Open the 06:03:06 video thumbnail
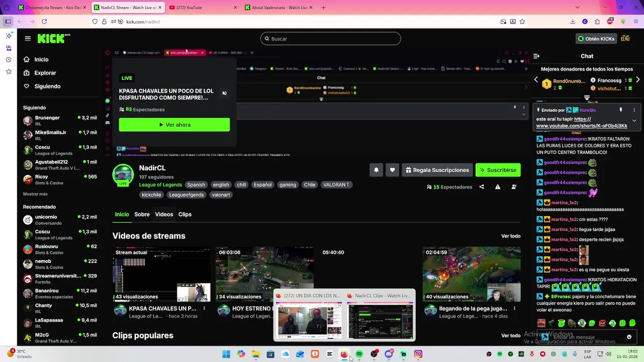This screenshot has height=362, width=644. 265,274
